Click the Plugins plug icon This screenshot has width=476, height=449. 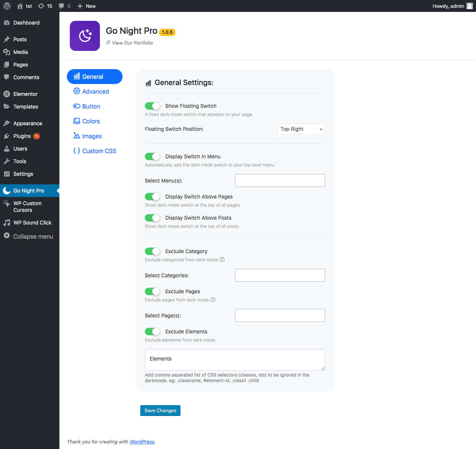click(x=7, y=136)
